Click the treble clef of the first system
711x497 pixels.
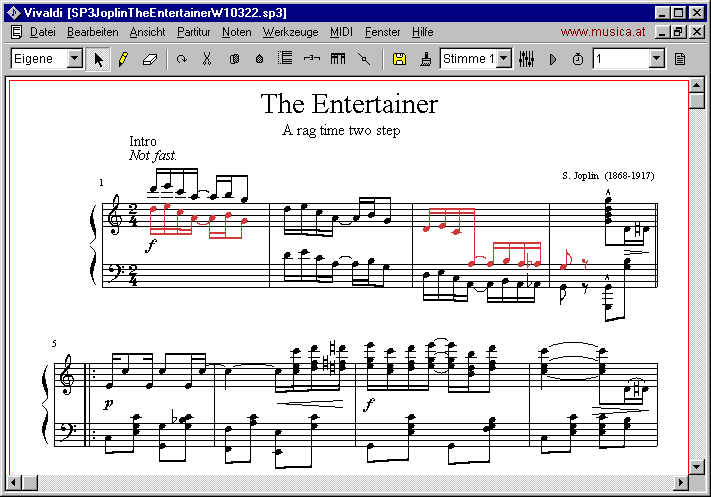(x=116, y=214)
